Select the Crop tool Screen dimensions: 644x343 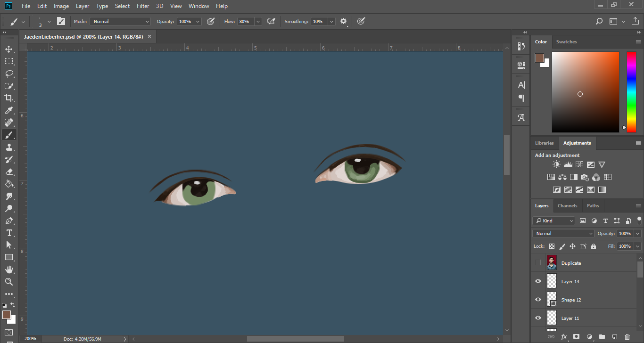[9, 98]
